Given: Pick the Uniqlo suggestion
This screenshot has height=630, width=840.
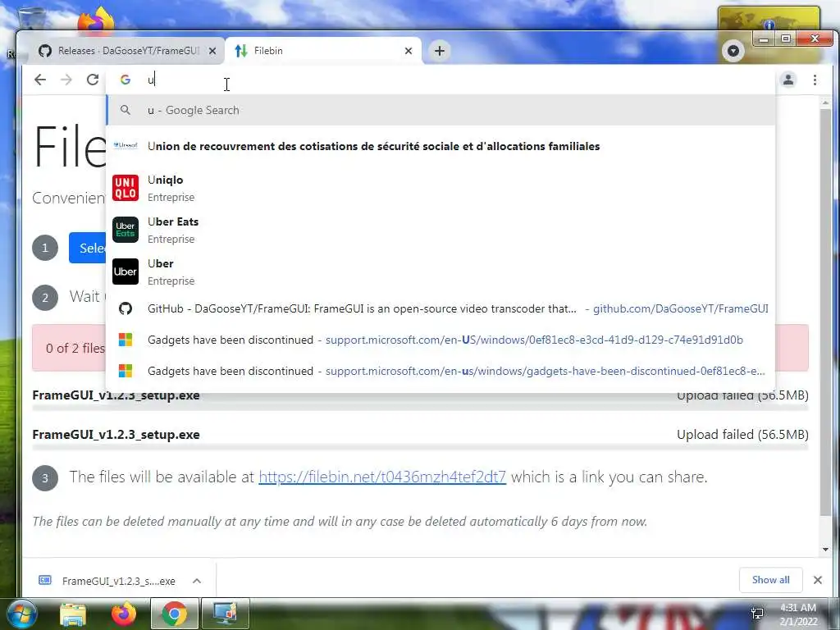Looking at the screenshot, I should pyautogui.click(x=441, y=188).
